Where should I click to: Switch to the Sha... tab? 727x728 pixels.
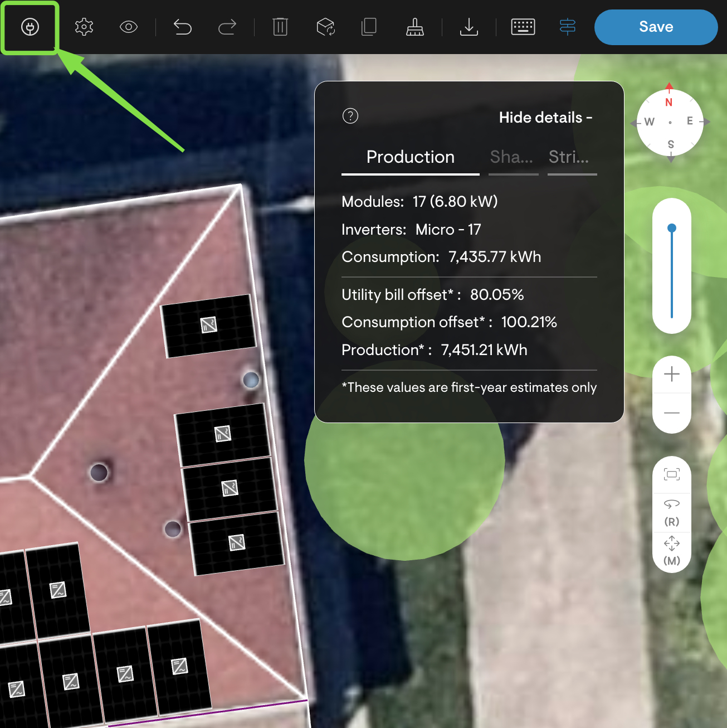coord(512,157)
